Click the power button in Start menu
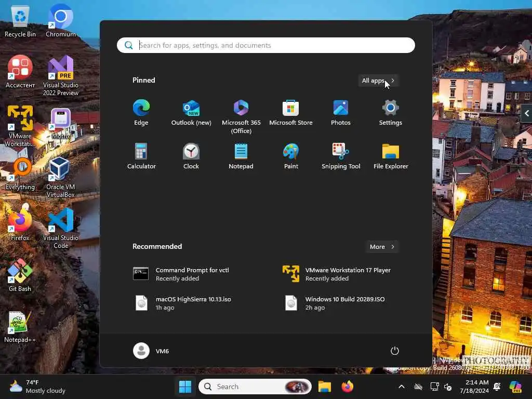Image resolution: width=532 pixels, height=399 pixels. [395, 351]
